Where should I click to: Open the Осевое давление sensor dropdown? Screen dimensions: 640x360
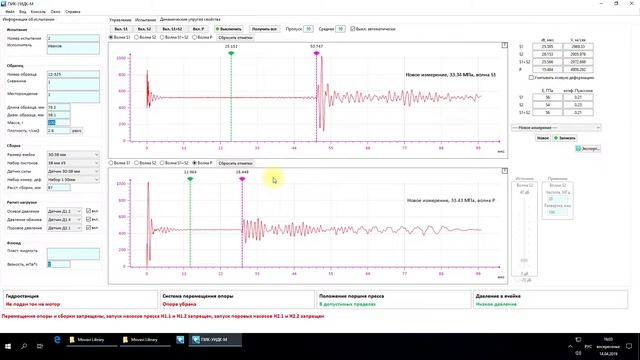(64, 211)
